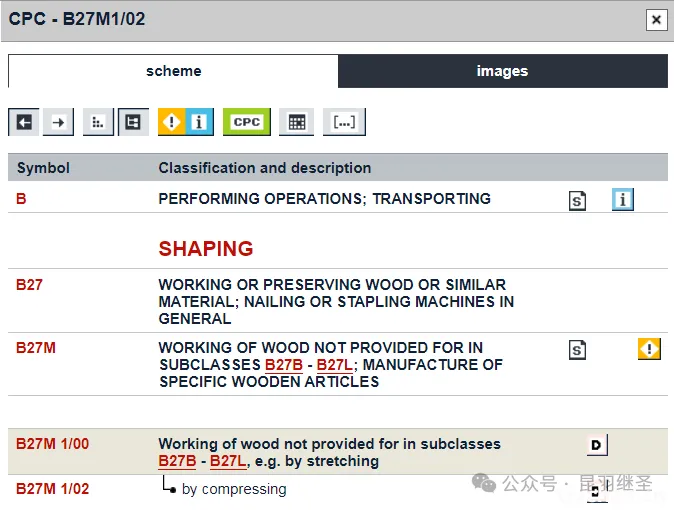Expand the bracketed ellipsis references button
This screenshot has width=674, height=510.
coord(344,122)
